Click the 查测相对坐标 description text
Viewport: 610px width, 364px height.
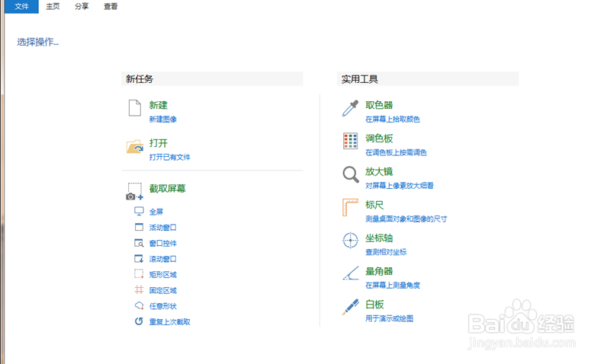(386, 252)
